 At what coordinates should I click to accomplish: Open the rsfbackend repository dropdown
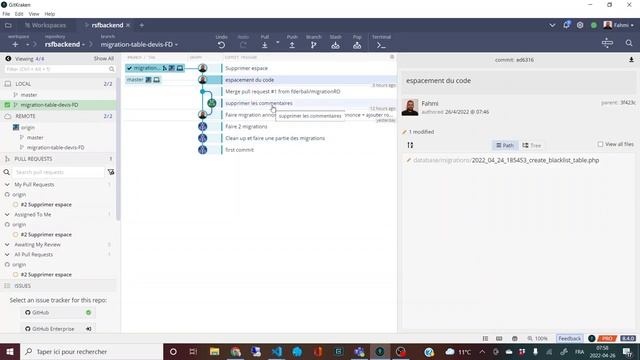click(x=65, y=44)
